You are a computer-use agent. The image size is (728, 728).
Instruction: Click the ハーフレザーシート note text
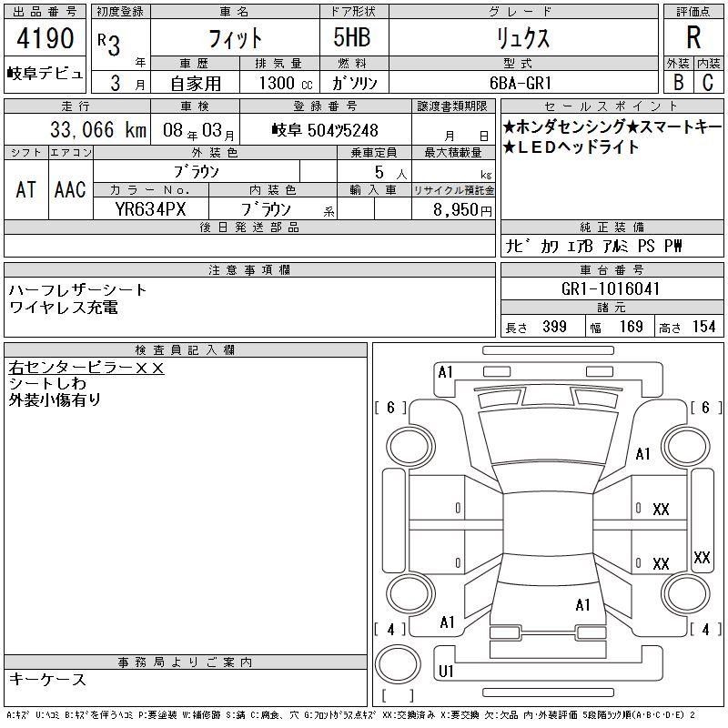click(77, 289)
